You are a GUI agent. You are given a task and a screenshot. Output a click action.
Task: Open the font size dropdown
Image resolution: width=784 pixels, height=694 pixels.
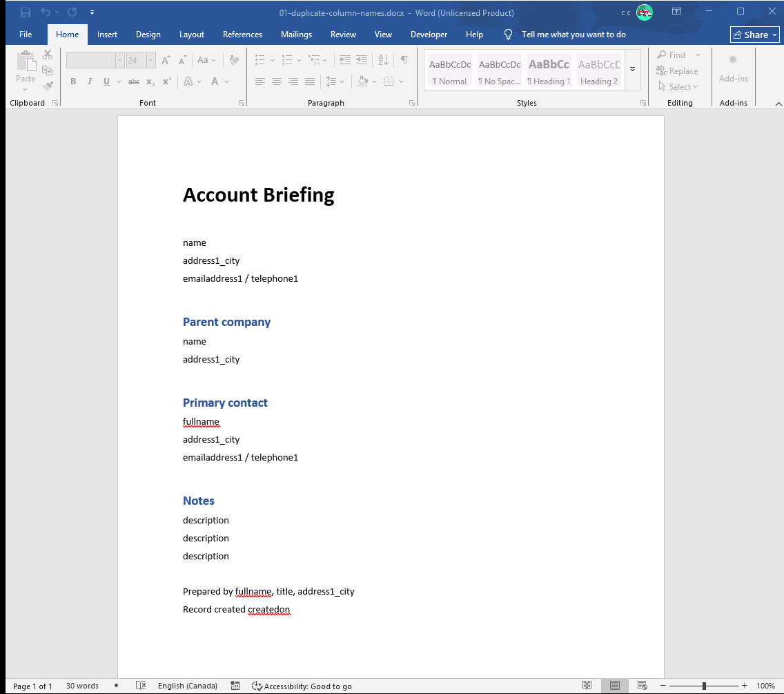tap(150, 61)
